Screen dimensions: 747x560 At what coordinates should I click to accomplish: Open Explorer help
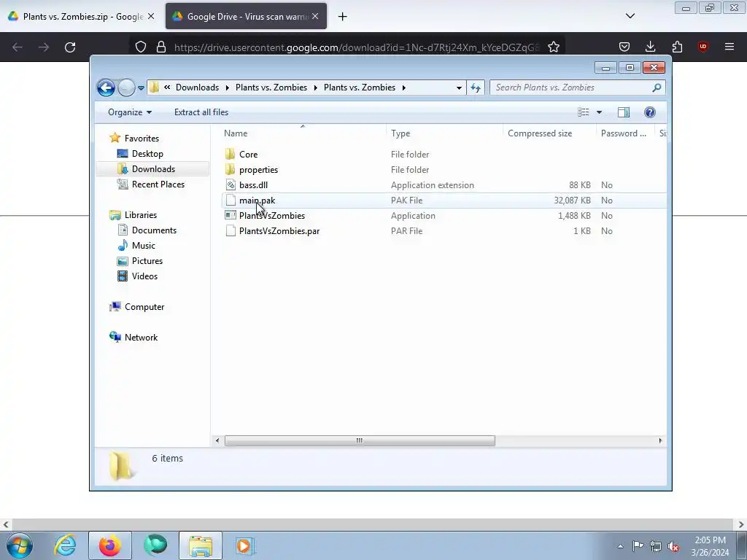pyautogui.click(x=650, y=112)
